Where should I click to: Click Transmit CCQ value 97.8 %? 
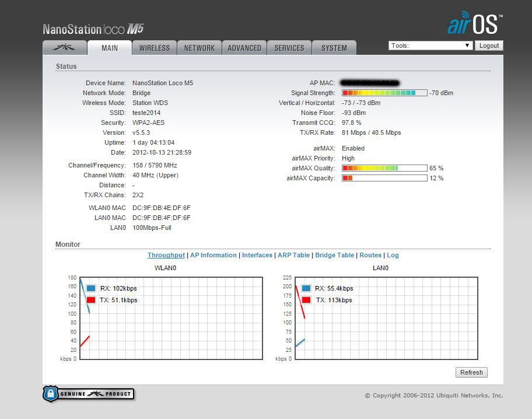(x=352, y=123)
